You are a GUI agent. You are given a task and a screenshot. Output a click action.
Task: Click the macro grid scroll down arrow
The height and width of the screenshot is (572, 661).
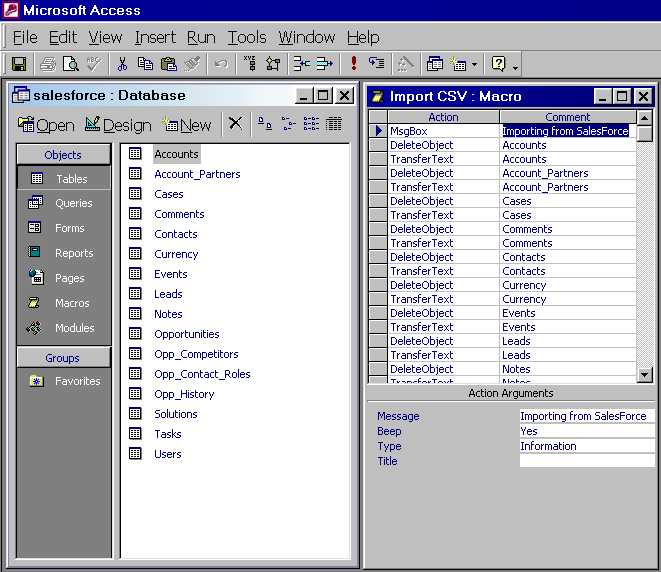(x=645, y=375)
